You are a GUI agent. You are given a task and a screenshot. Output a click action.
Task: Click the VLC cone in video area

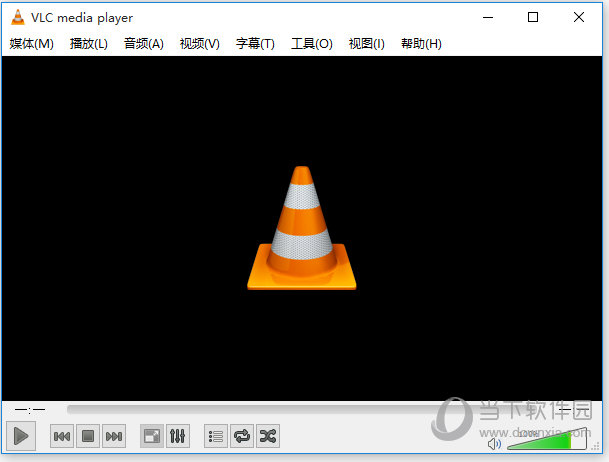(301, 229)
